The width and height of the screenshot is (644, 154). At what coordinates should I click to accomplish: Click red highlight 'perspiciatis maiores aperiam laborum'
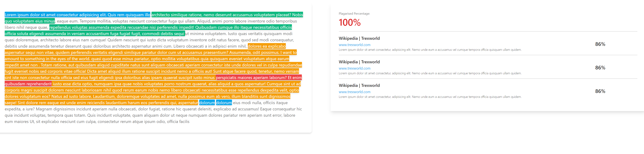pos(258,78)
